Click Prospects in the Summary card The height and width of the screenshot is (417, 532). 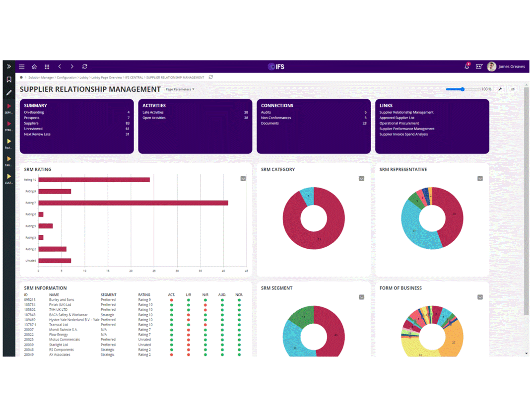pos(32,118)
